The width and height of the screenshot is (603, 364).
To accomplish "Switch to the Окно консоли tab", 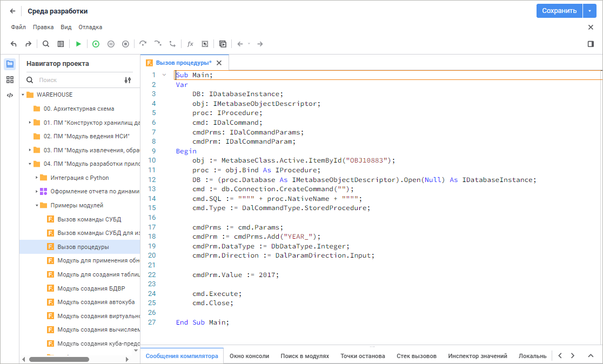I will (249, 356).
